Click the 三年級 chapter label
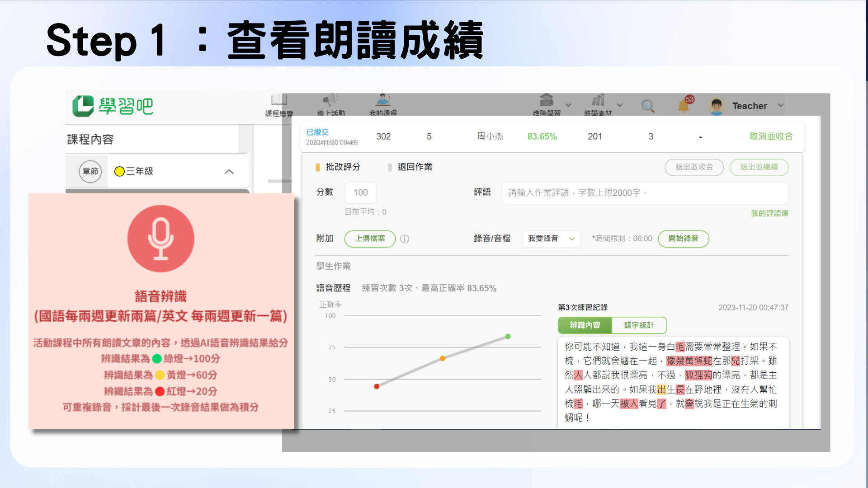 pos(140,171)
